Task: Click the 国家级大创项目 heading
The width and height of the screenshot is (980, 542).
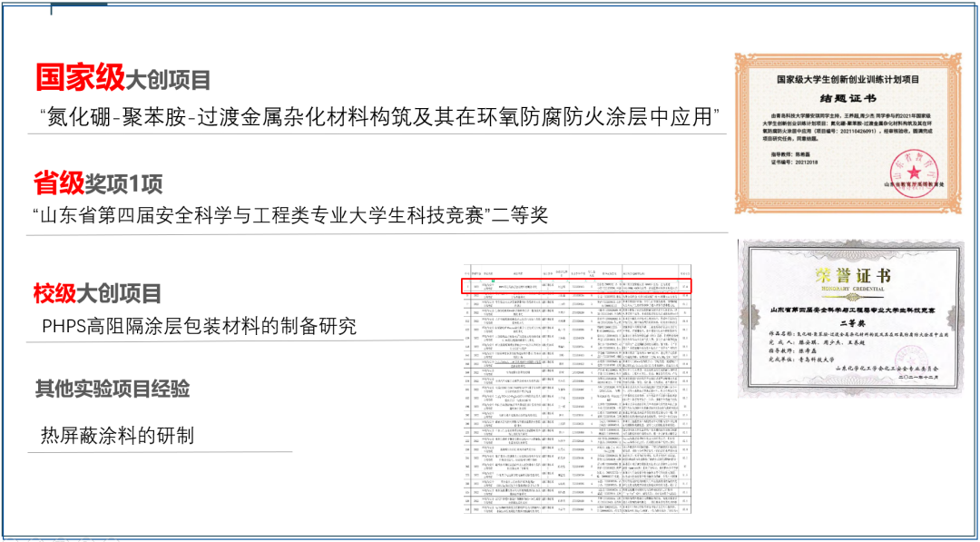Action: [123, 79]
